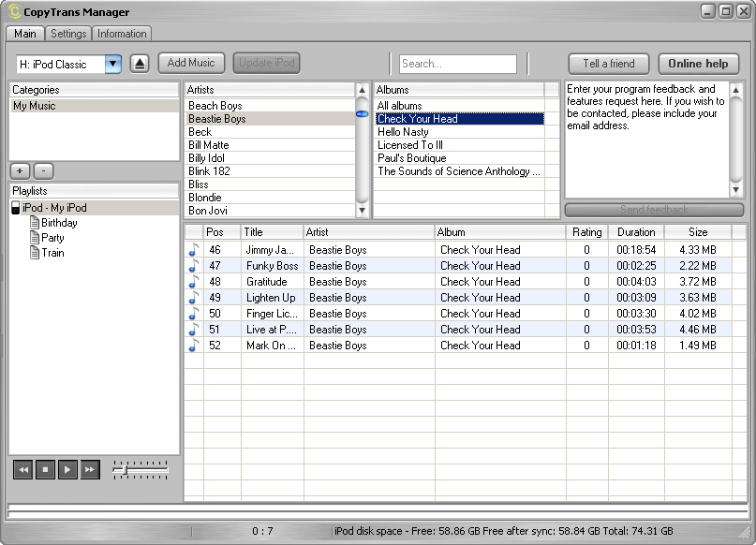Click the Lighten Up track title
The height and width of the screenshot is (545, 756).
click(x=271, y=298)
